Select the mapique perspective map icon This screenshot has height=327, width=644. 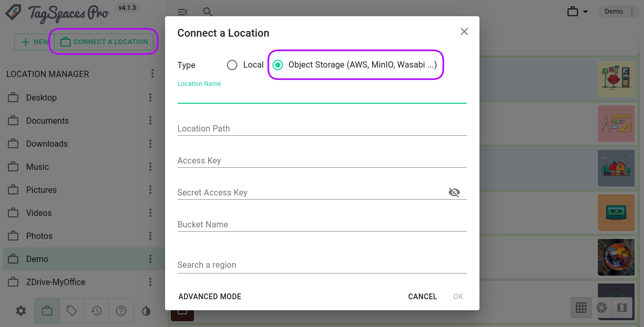622,308
